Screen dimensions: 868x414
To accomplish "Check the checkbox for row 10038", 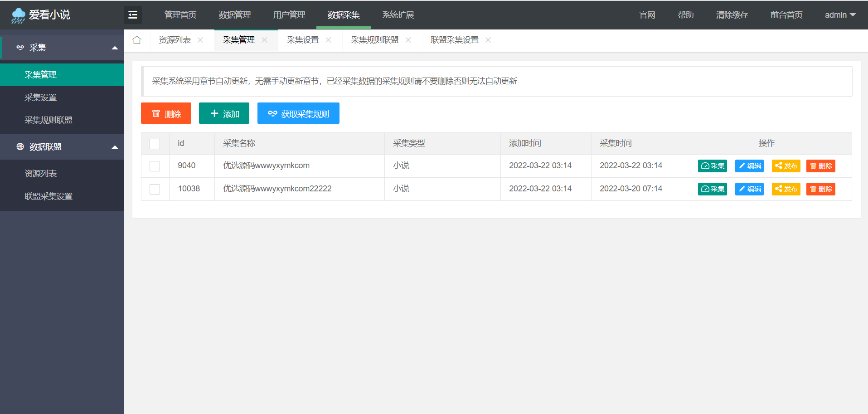I will (x=155, y=189).
